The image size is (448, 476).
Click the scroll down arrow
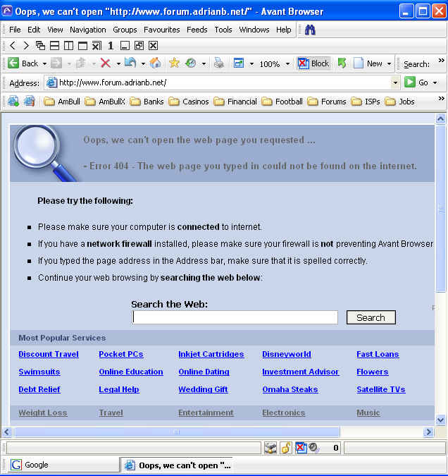pos(441,420)
